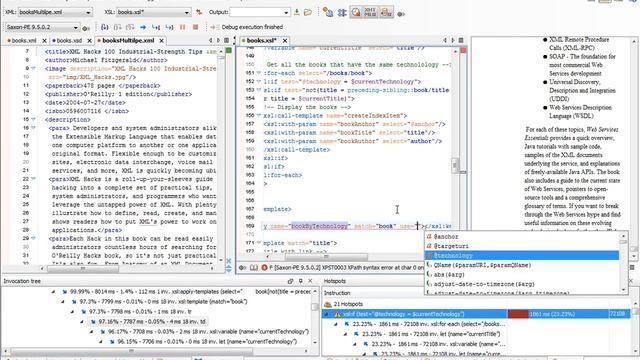The width and height of the screenshot is (640, 360).
Task: Close the books.xsl* tab
Action: pyautogui.click(x=285, y=41)
